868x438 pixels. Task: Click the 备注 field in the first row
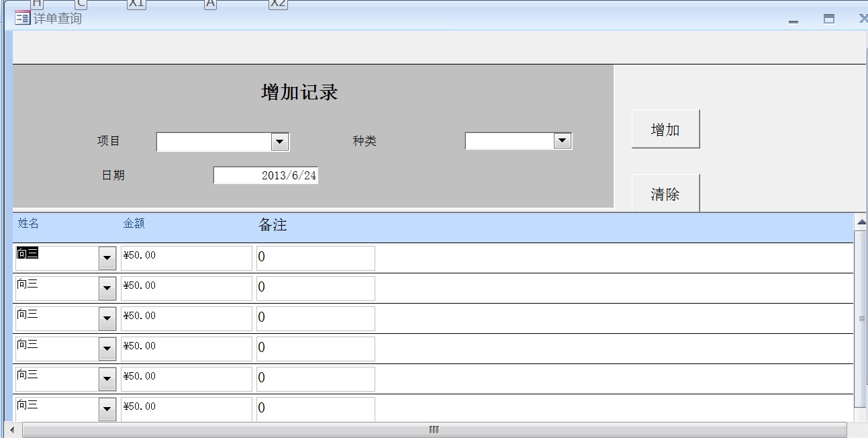click(x=316, y=258)
